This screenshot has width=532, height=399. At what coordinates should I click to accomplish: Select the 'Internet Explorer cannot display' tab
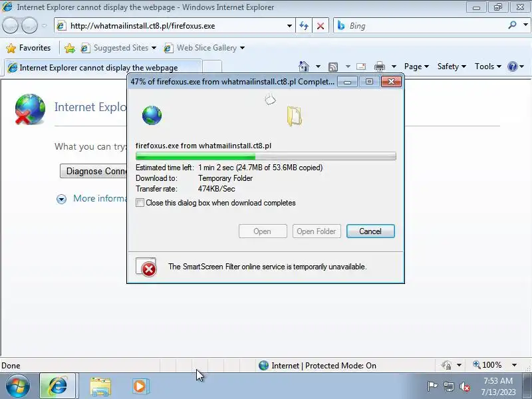pos(102,68)
